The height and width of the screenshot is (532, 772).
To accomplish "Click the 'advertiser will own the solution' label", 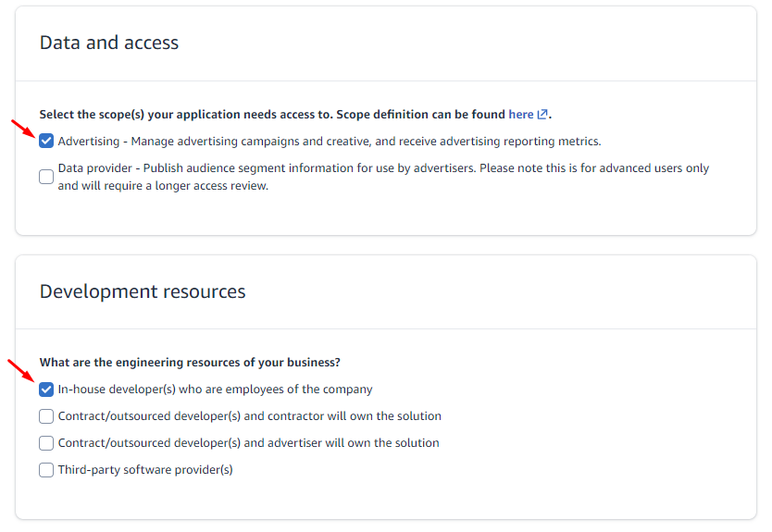I will (x=248, y=443).
